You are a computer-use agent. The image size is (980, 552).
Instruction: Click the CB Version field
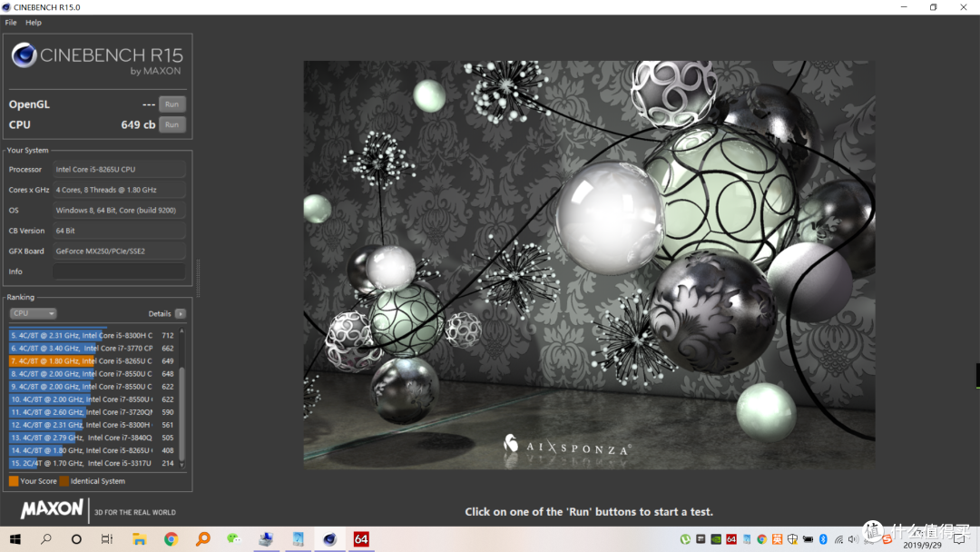point(119,231)
